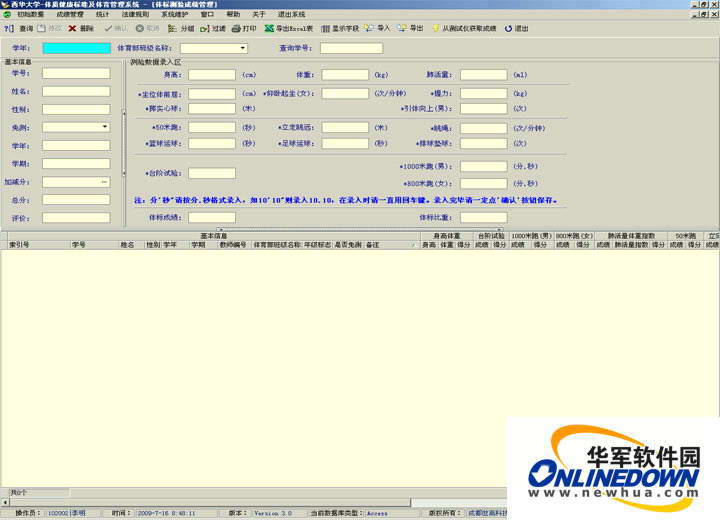Click the 台阶试验 input field
Screen dimensions: 720x520
coord(212,173)
